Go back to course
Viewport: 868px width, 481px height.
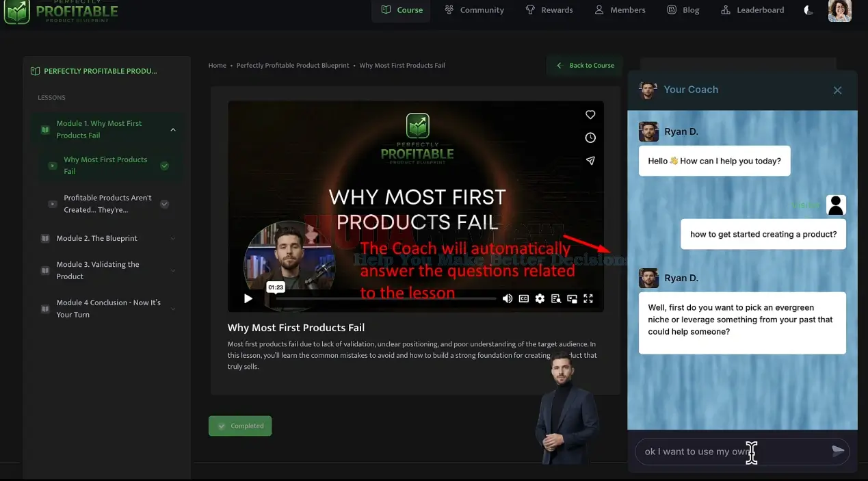[585, 66]
